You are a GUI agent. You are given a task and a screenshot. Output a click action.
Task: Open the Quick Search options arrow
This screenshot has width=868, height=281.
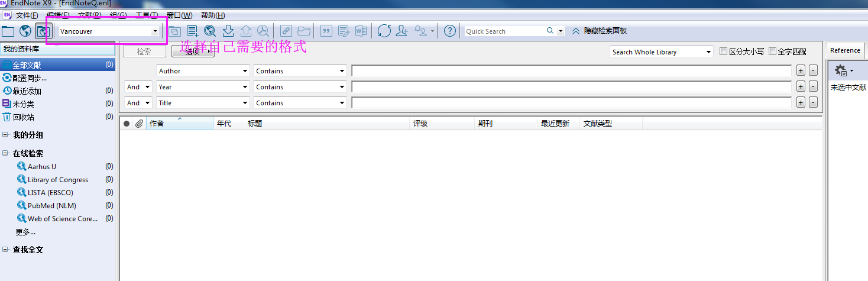(561, 31)
